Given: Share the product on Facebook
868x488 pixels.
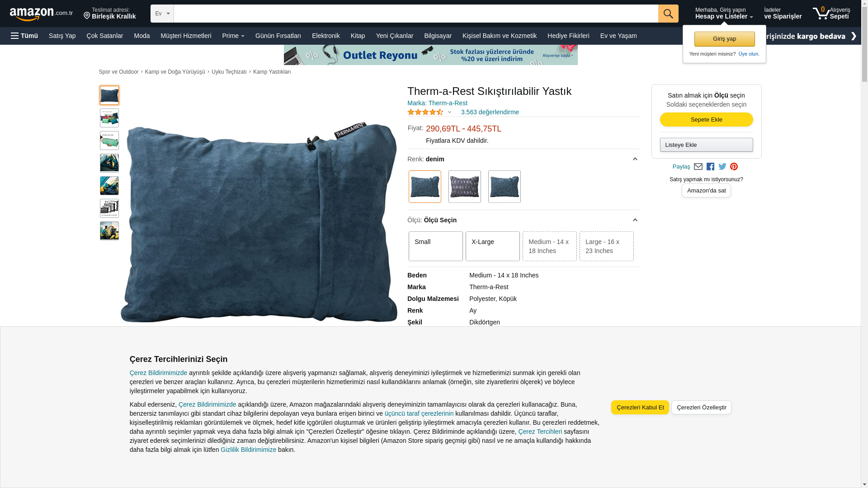Looking at the screenshot, I should 710,167.
